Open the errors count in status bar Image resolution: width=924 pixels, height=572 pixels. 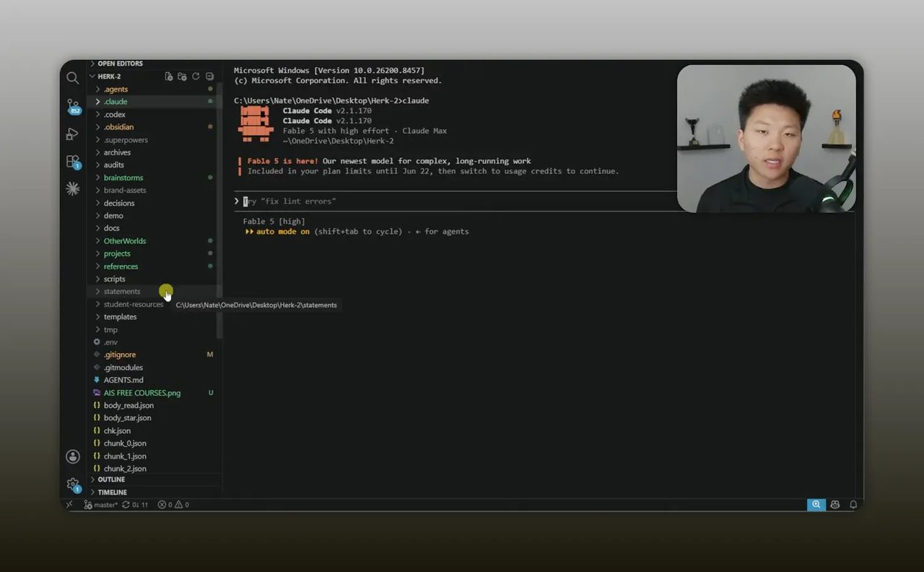[x=165, y=505]
